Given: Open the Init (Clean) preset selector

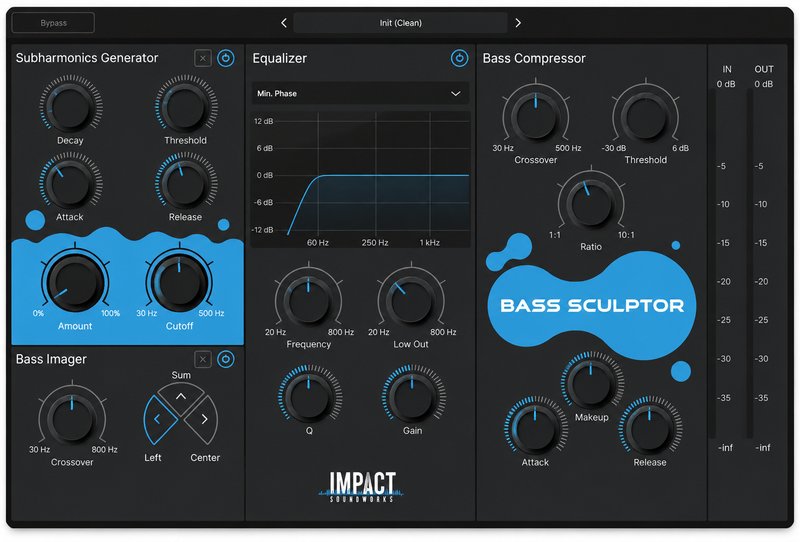Looking at the screenshot, I should coord(401,23).
